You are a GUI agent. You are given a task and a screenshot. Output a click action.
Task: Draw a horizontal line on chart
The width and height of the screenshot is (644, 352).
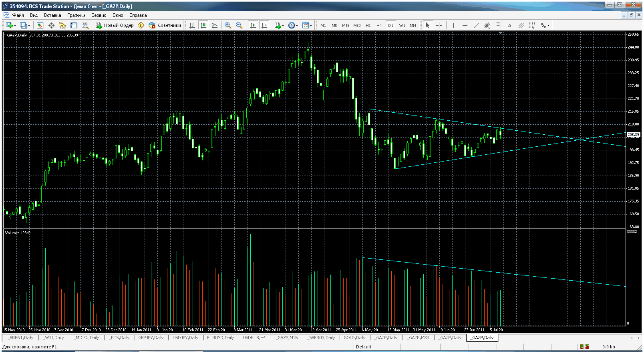pyautogui.click(x=465, y=25)
